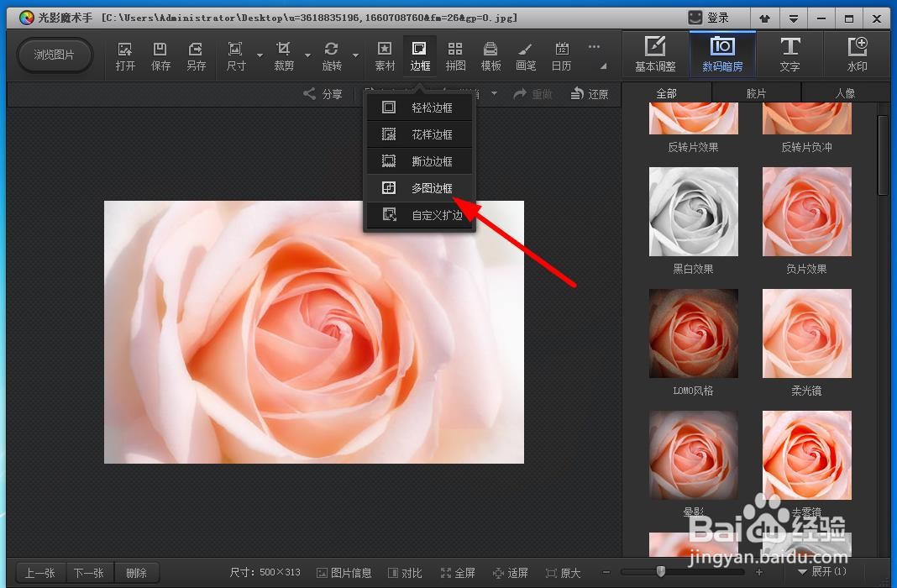Fit image with 适屏 button
Screen dimensions: 897x588
click(x=511, y=573)
